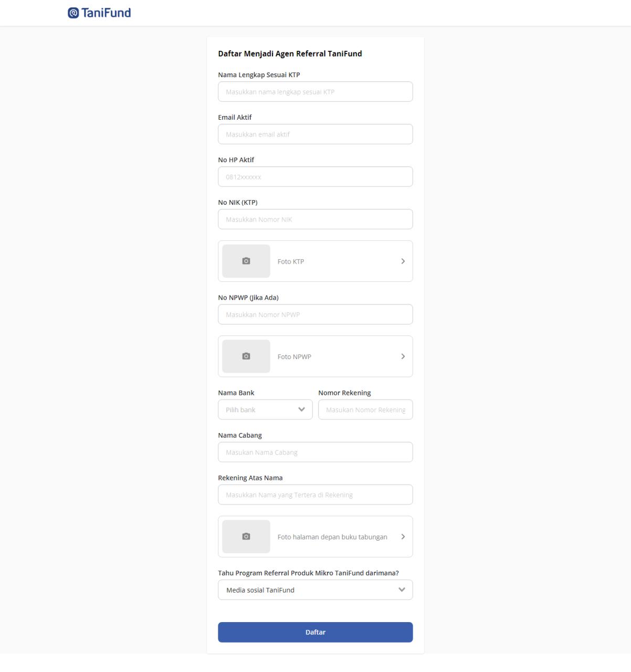The width and height of the screenshot is (631, 672).
Task: Expand the Media sosial TaniFund dropdown
Action: point(315,590)
